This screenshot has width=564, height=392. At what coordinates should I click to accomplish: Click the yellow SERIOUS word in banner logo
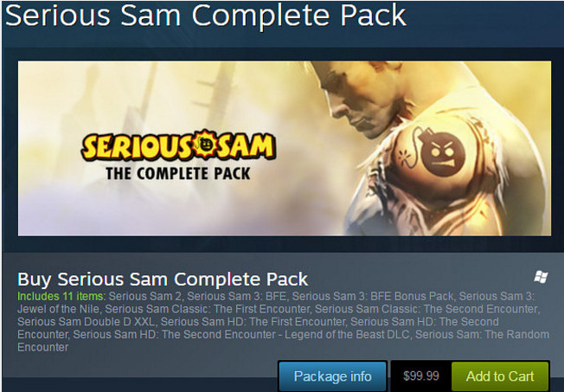tap(137, 147)
